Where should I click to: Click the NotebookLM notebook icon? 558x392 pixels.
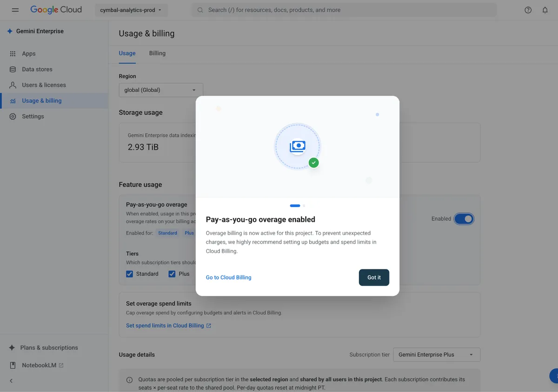(x=13, y=365)
